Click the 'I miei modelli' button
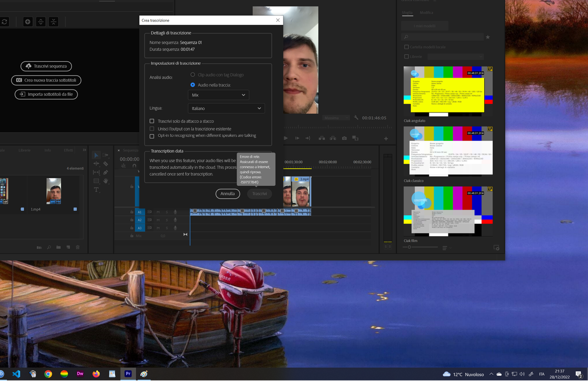588x381 pixels. 425,26
